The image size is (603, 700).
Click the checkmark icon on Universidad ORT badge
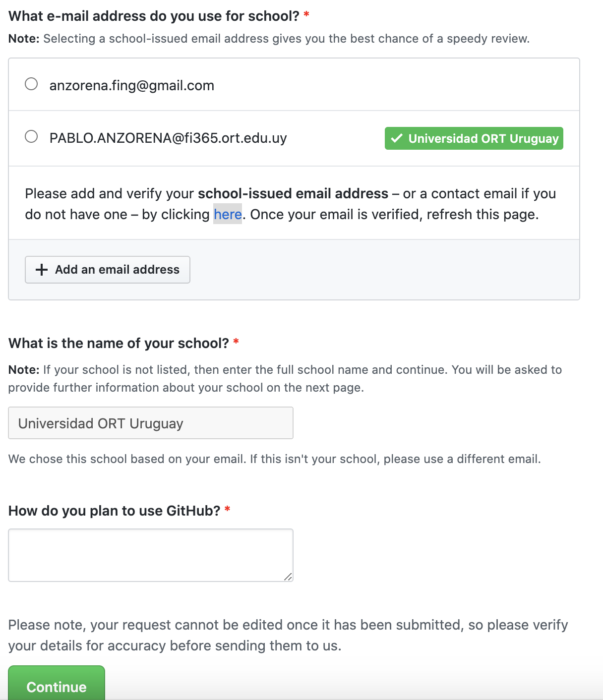[396, 138]
